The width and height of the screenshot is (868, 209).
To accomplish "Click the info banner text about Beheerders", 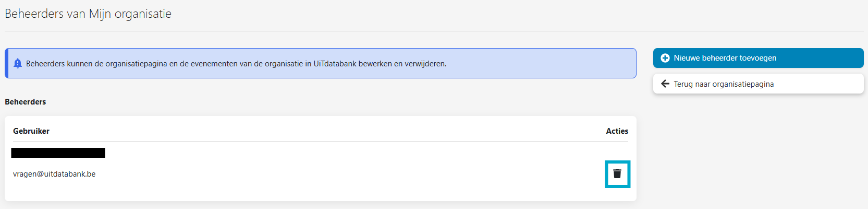I will point(236,64).
